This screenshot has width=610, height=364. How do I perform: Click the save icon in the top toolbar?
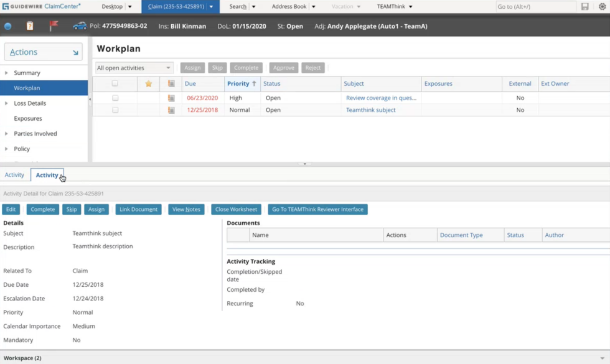tap(584, 6)
